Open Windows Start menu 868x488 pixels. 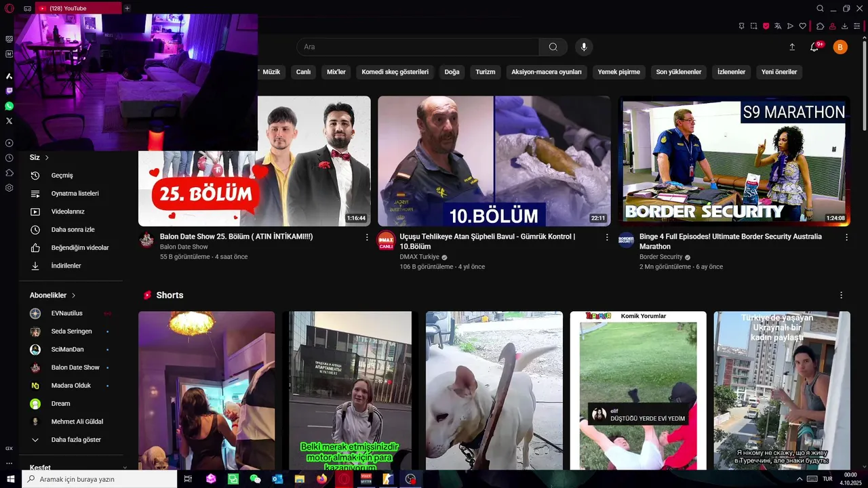(x=11, y=479)
